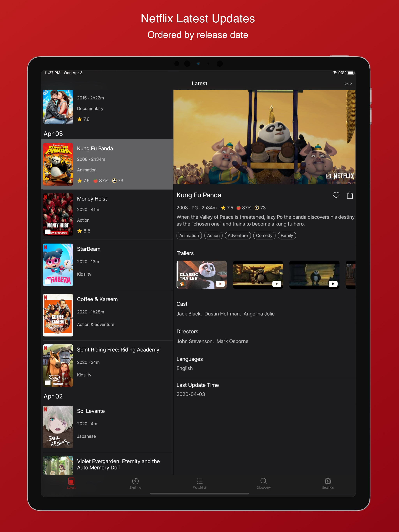
Task: Select the Comedy genre tag
Action: tap(264, 235)
